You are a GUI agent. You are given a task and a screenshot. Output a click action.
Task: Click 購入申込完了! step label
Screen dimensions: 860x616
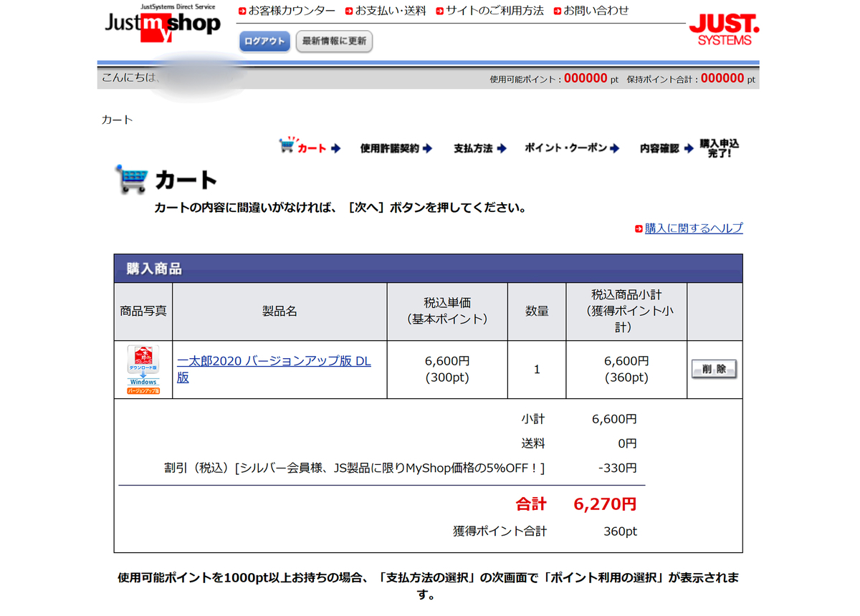tap(719, 148)
